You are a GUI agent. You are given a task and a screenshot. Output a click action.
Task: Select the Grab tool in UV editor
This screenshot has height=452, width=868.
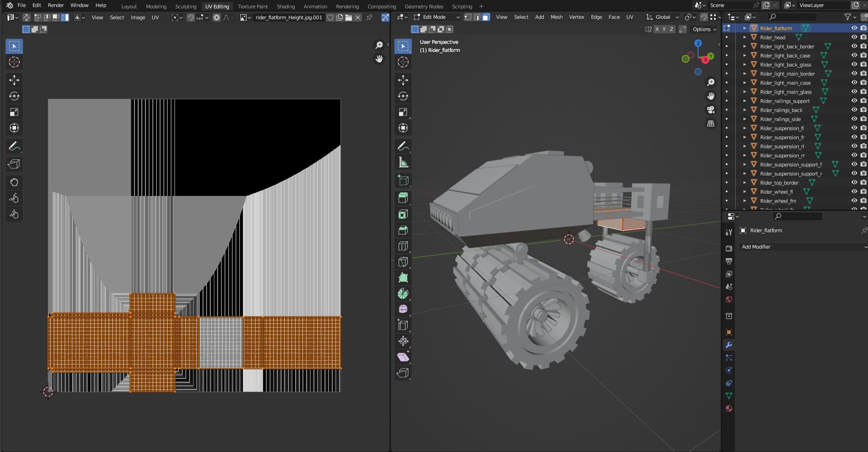(14, 182)
